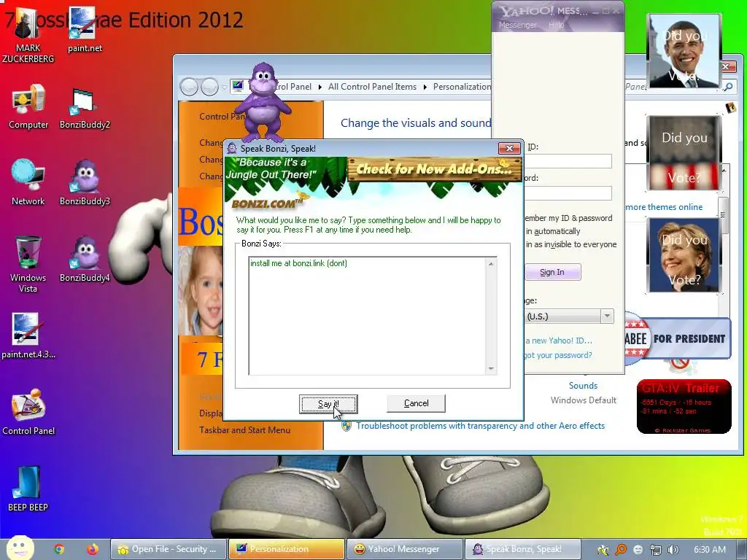Viewport: 747px width, 560px height.
Task: Click the top portrait Did you Vote gadget
Action: click(684, 52)
